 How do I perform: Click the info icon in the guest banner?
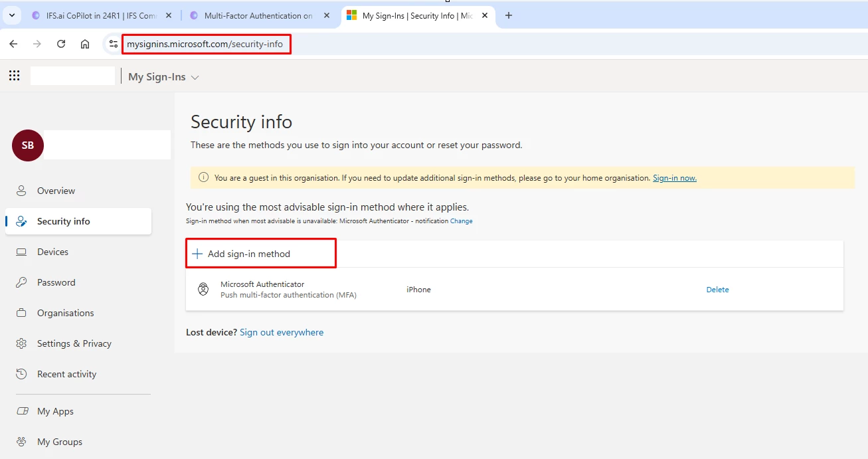pos(203,177)
